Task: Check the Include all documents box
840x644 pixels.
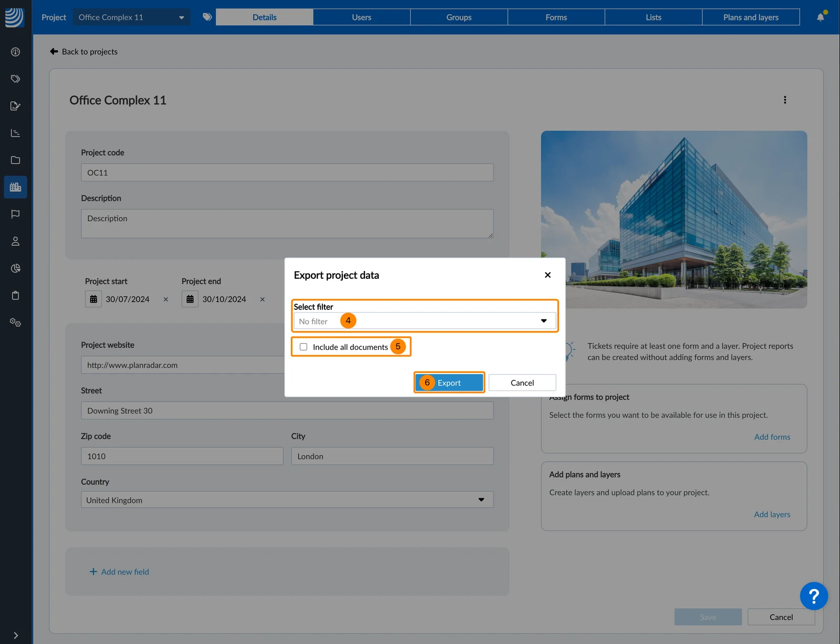Action: pyautogui.click(x=303, y=347)
